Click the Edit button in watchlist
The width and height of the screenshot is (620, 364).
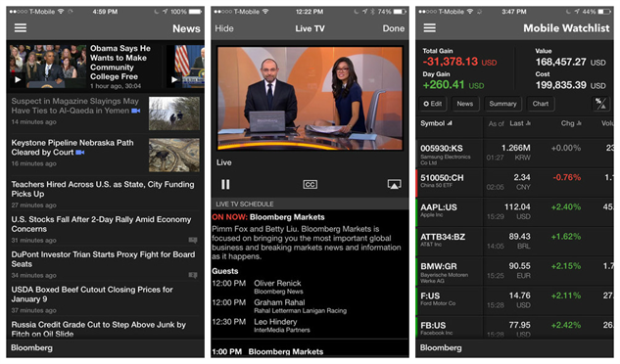pyautogui.click(x=433, y=104)
